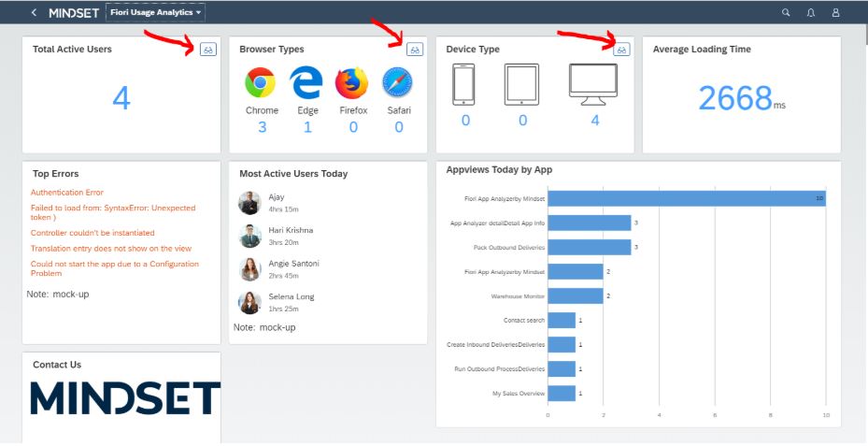
Task: Open the Failed to load SyntaxError link
Action: [x=113, y=213]
